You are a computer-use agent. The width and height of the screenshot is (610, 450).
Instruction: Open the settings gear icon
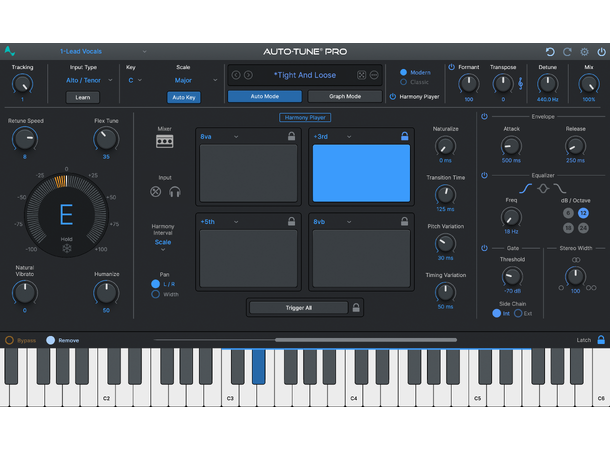(x=584, y=52)
